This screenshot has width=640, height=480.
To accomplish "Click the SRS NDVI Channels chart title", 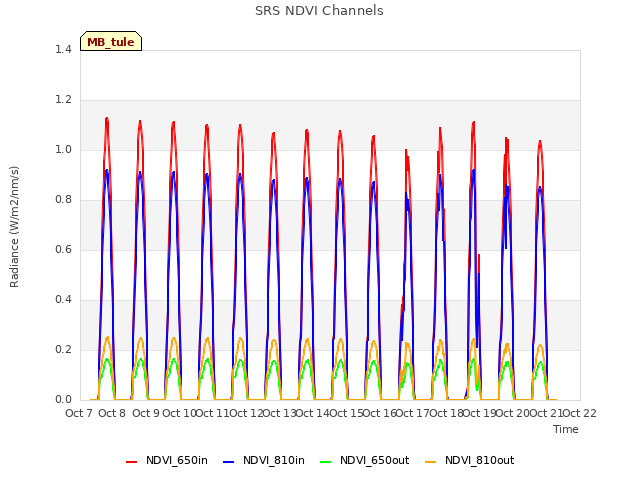I will click(319, 11).
